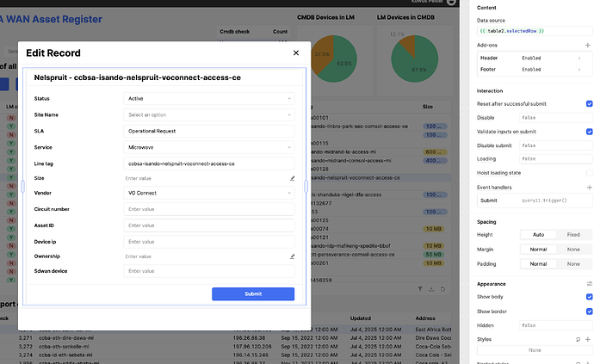The width and height of the screenshot is (594, 364).
Task: Uncheck the Show border checkbox
Action: pyautogui.click(x=588, y=311)
